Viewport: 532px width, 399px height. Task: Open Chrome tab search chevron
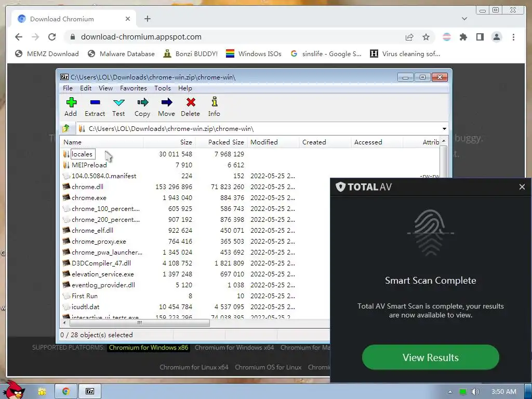tap(464, 19)
